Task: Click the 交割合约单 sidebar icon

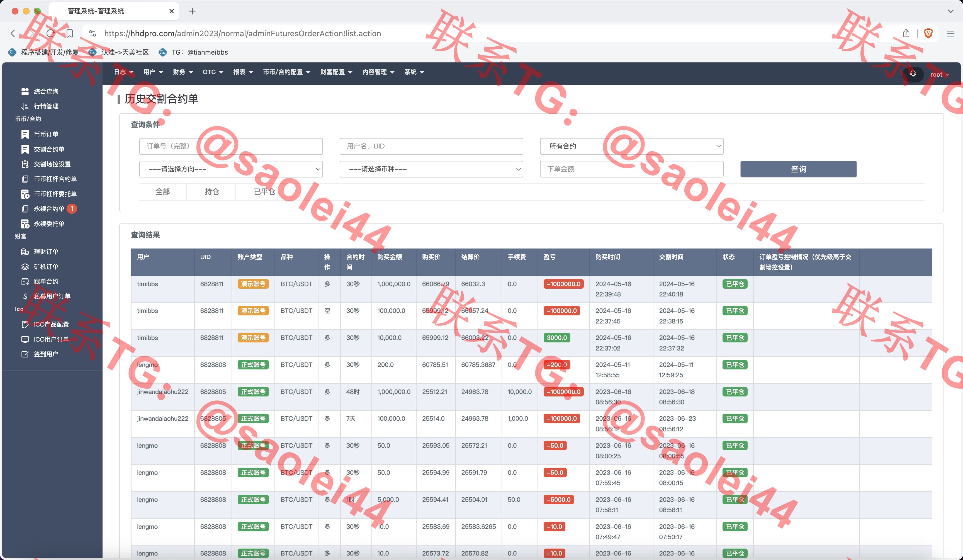Action: click(x=25, y=149)
